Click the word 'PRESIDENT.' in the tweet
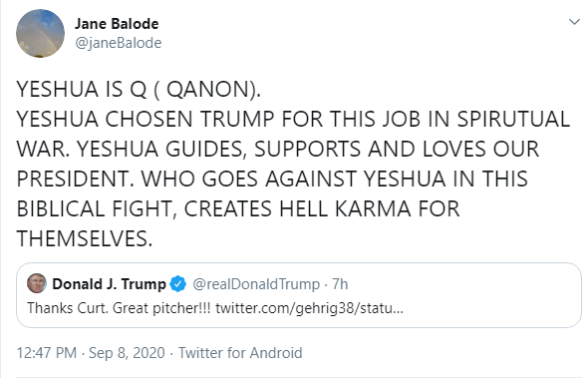 click(76, 179)
